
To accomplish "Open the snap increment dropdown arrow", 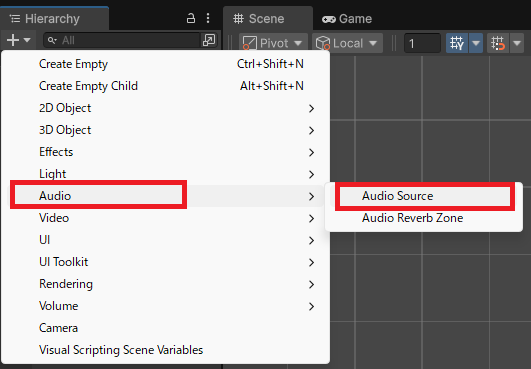I will point(517,43).
